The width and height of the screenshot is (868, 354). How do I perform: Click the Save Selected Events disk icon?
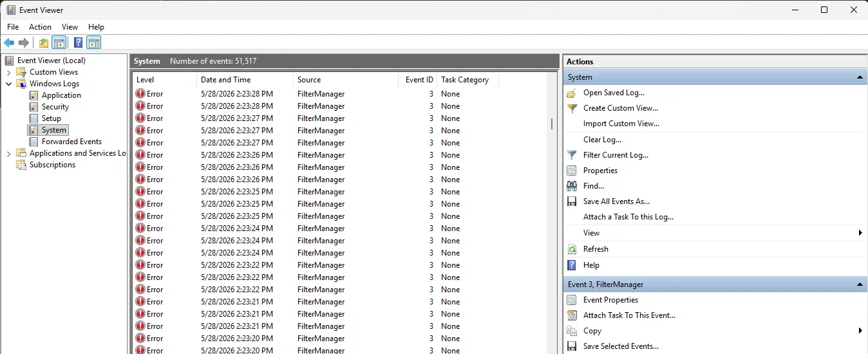coord(572,346)
